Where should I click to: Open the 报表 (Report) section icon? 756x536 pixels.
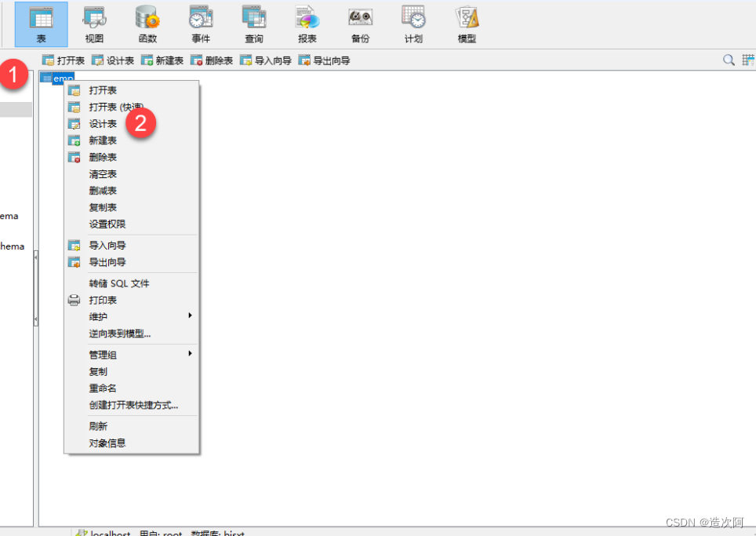[x=307, y=24]
